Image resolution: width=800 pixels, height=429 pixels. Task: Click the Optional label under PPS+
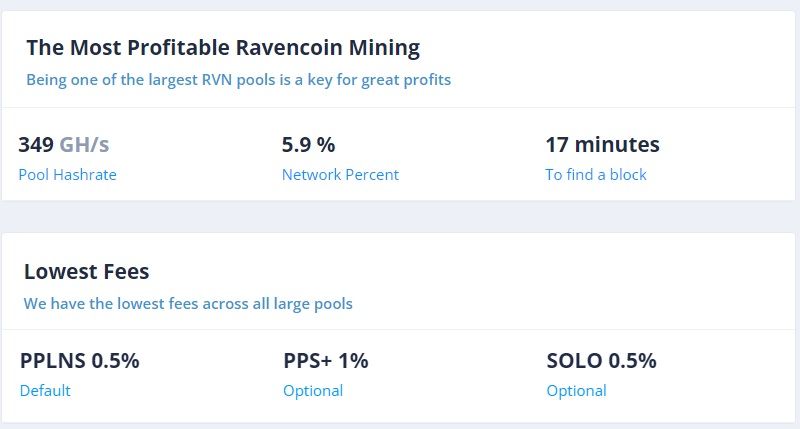(x=313, y=391)
